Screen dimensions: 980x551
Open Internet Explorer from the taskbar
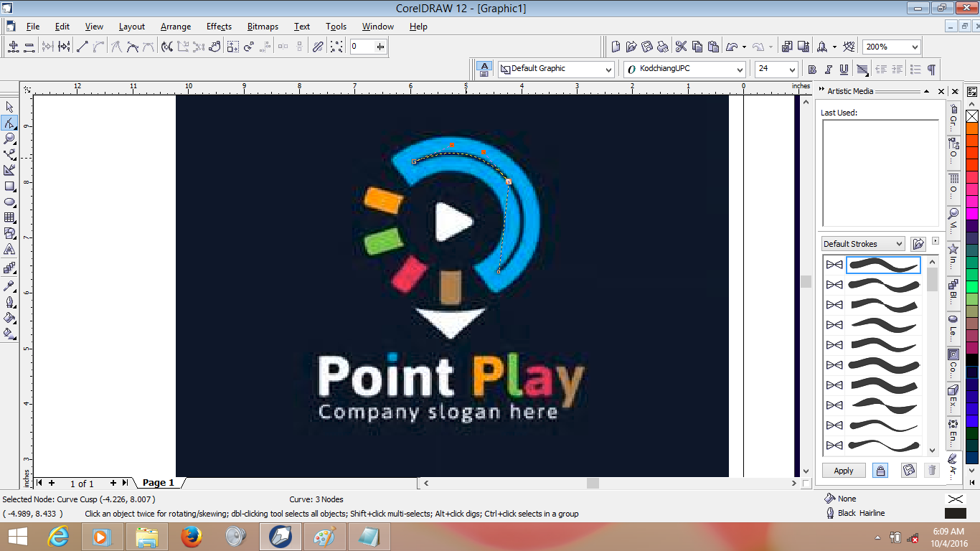pos(58,537)
